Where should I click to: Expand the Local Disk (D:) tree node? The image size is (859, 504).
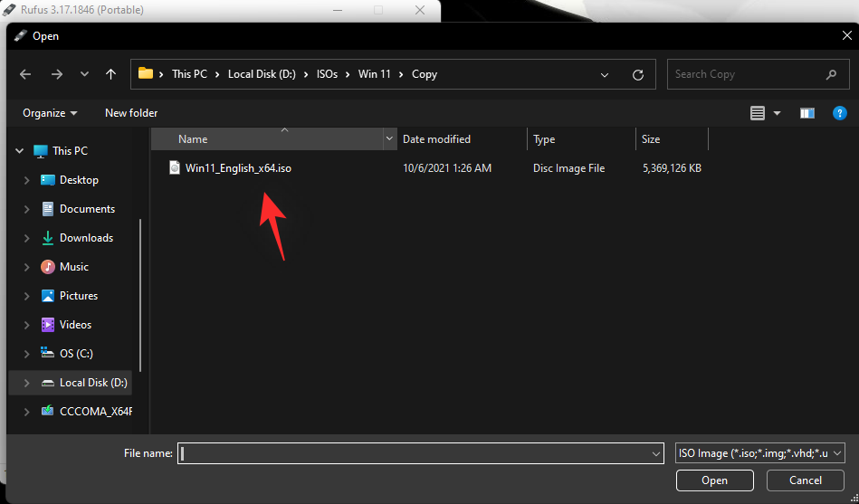(26, 383)
